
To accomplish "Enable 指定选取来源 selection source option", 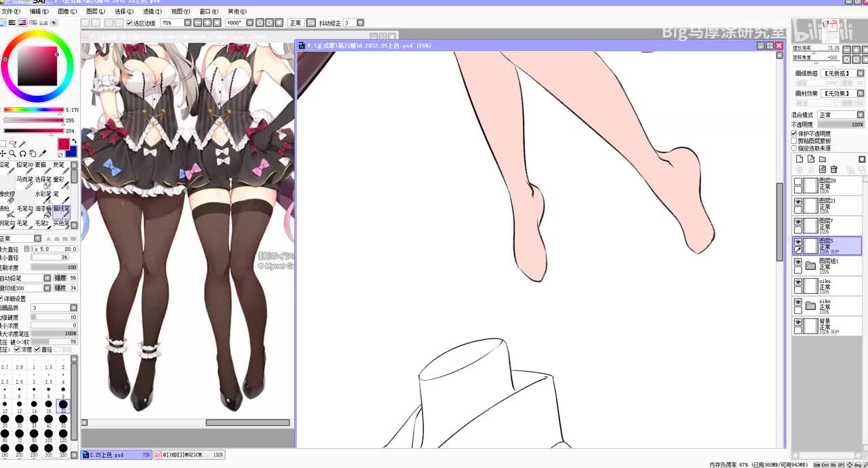I will click(794, 148).
